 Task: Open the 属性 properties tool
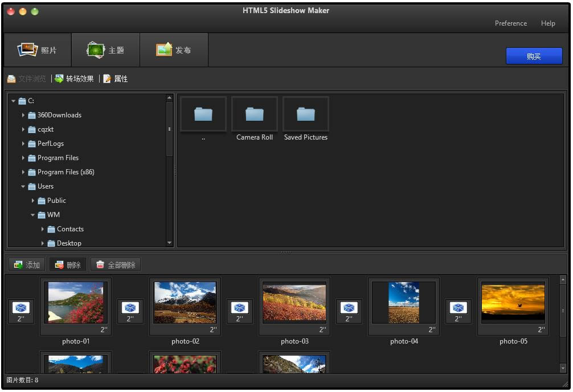[116, 79]
